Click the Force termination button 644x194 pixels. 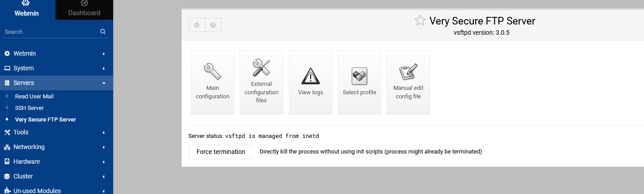221,152
